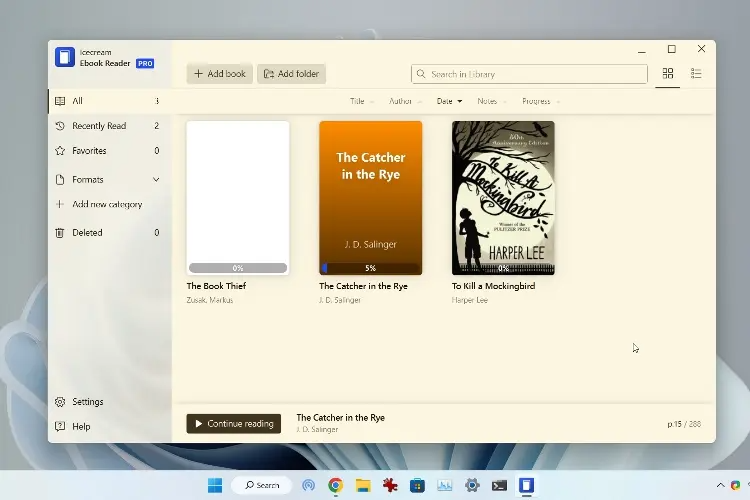Click 'Zusak, Markus' author text
The image size is (750, 500).
tap(210, 300)
